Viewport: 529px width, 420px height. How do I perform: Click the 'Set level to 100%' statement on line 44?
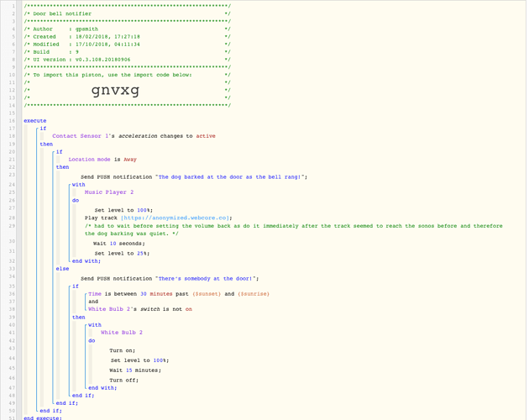139,360
